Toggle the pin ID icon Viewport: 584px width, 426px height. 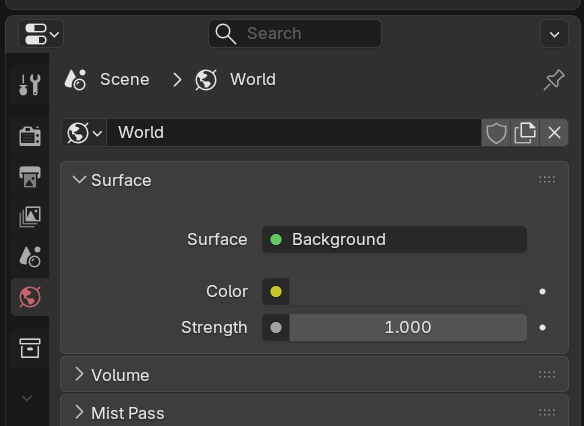[x=554, y=80]
